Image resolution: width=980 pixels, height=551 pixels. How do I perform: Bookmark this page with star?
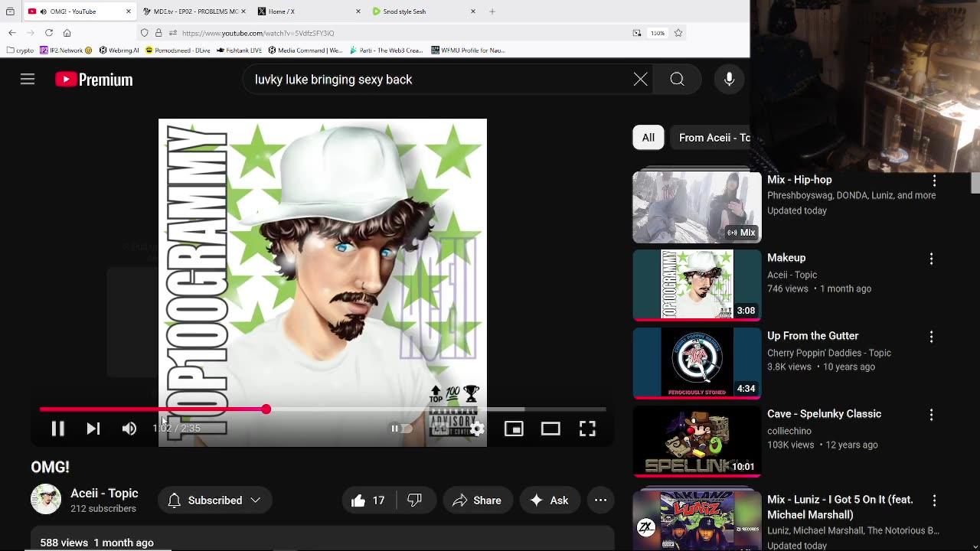[x=678, y=33]
